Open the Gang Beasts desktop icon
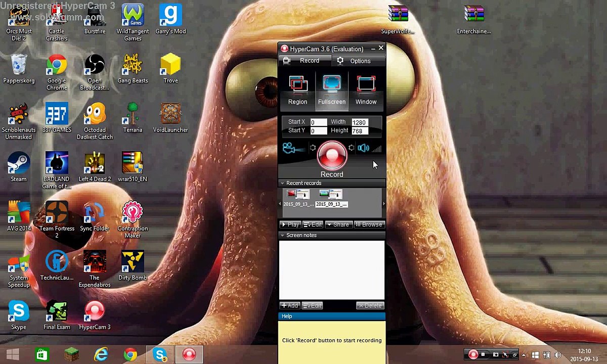The image size is (607, 364). pos(133,69)
